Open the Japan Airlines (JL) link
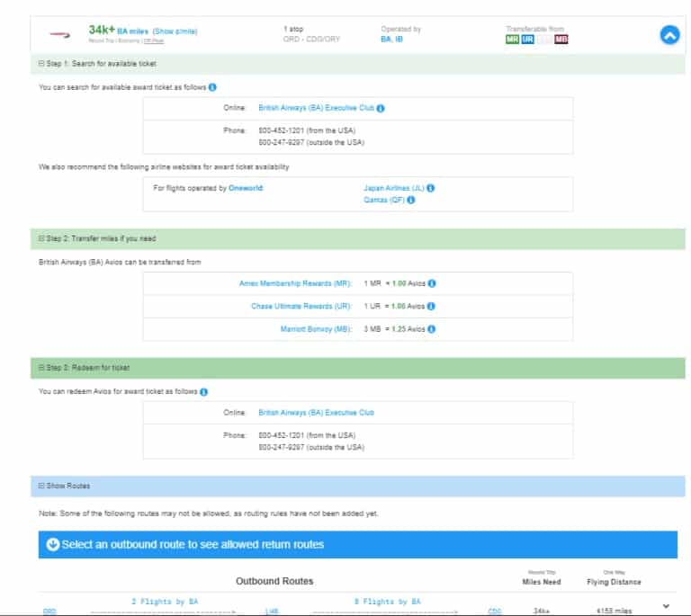The height and width of the screenshot is (616, 691). (394, 188)
